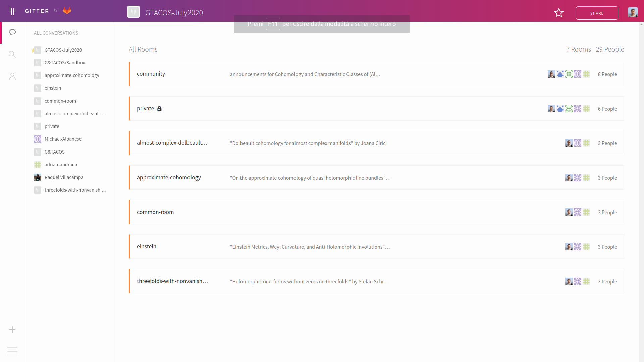Click the Einstein Metrics description text
This screenshot has height=362, width=644.
310,247
